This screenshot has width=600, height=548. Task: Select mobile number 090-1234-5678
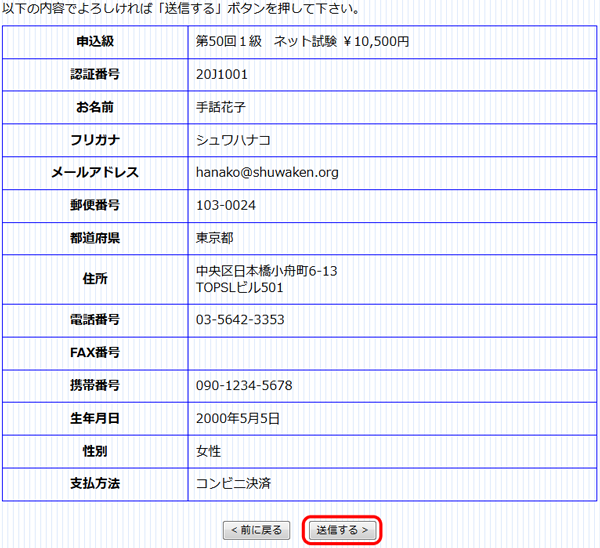tap(244, 385)
